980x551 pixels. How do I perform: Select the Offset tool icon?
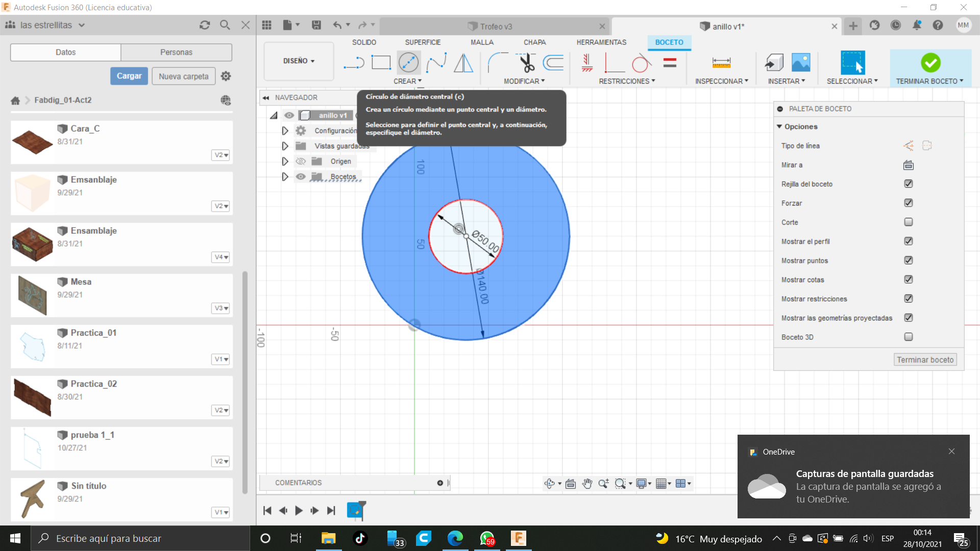tap(553, 63)
